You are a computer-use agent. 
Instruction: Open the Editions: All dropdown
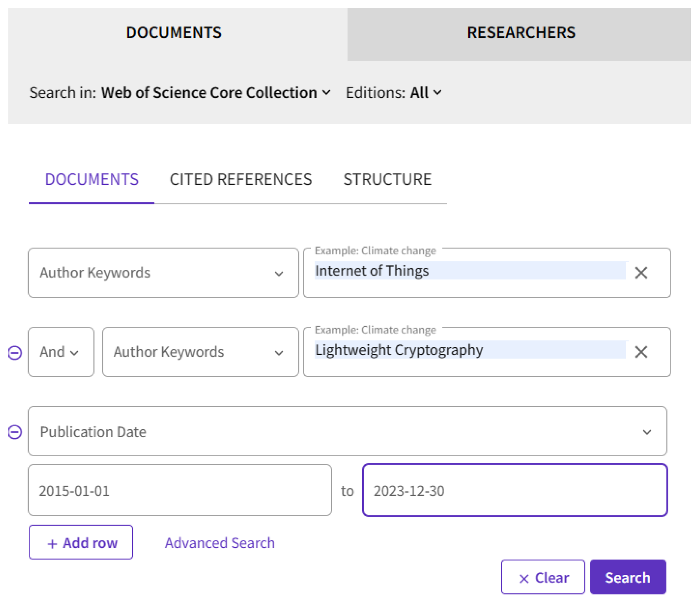pyautogui.click(x=425, y=93)
